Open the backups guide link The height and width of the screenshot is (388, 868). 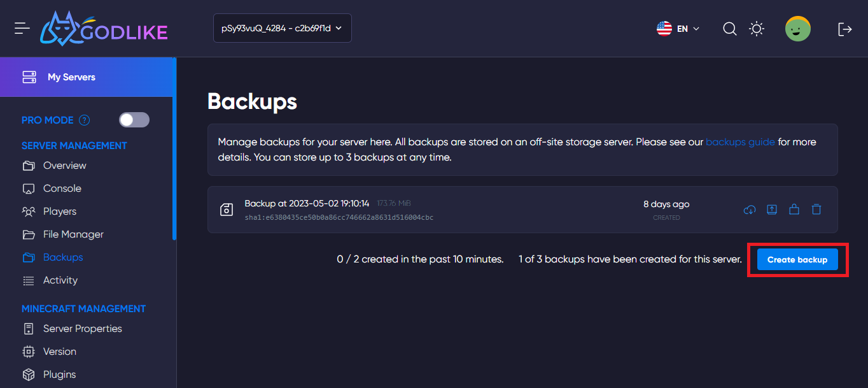[x=740, y=142]
